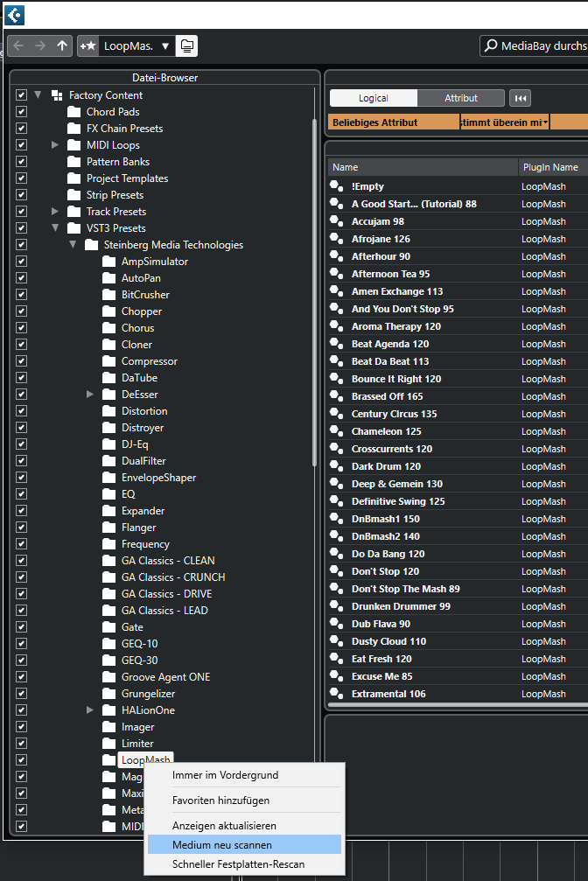Screen dimensions: 588x881
Task: Click the AmpSimulator folder icon
Action: click(x=109, y=262)
